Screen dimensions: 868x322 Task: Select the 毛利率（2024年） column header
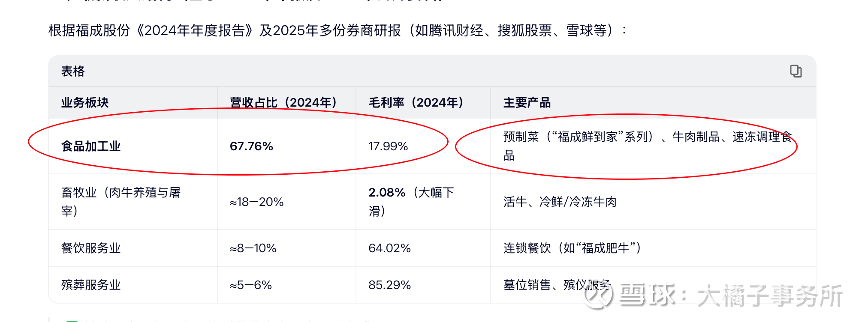(x=416, y=103)
